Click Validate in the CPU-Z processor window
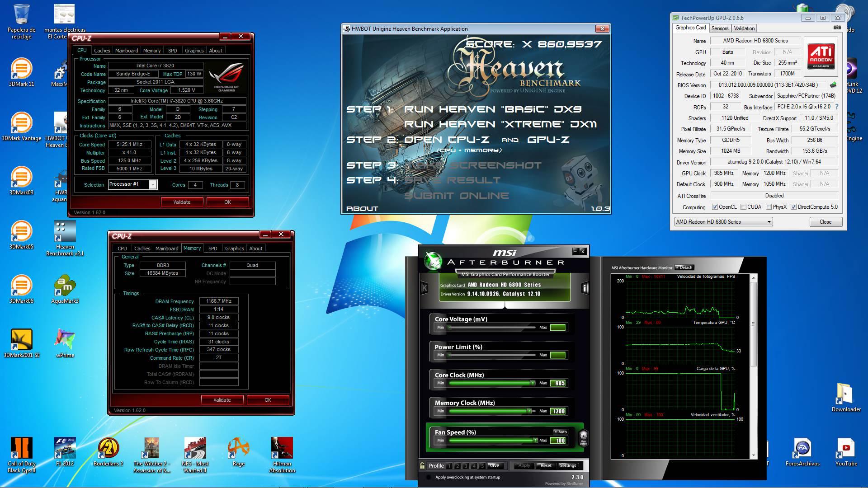The width and height of the screenshot is (868, 488). pyautogui.click(x=182, y=202)
